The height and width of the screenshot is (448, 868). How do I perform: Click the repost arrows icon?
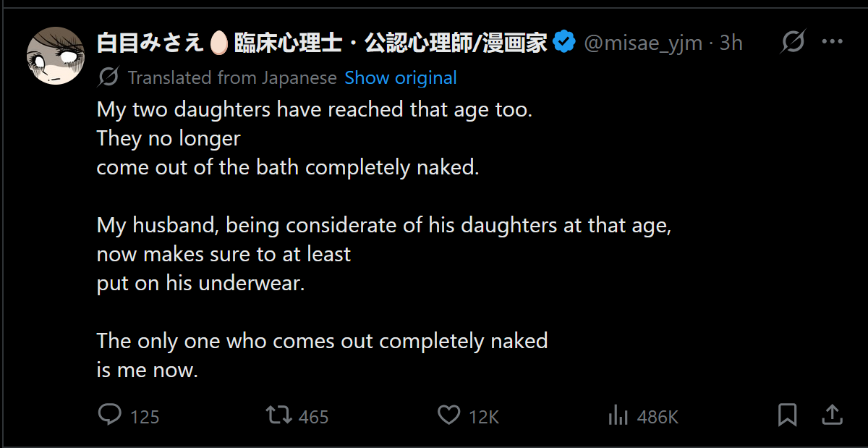pyautogui.click(x=278, y=415)
